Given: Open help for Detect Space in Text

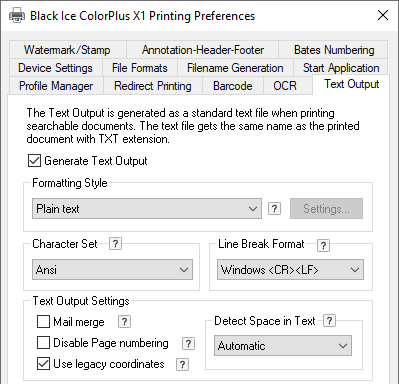Looking at the screenshot, I should click(x=329, y=321).
